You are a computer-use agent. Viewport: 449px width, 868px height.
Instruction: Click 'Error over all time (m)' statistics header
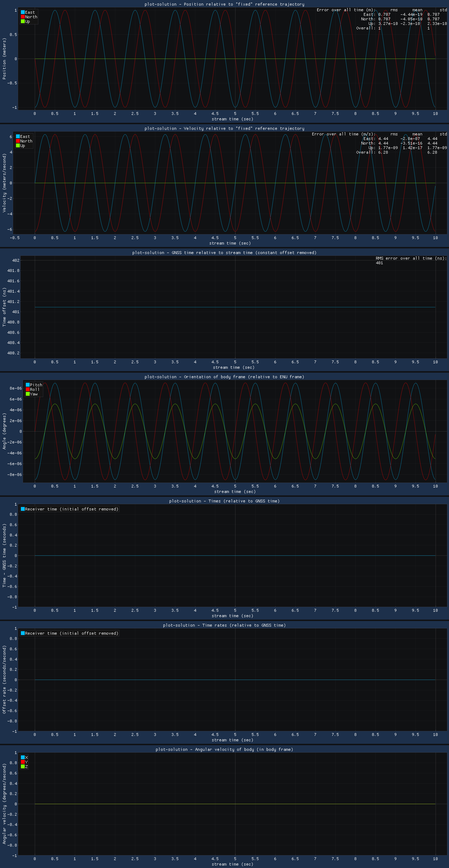[346, 10]
